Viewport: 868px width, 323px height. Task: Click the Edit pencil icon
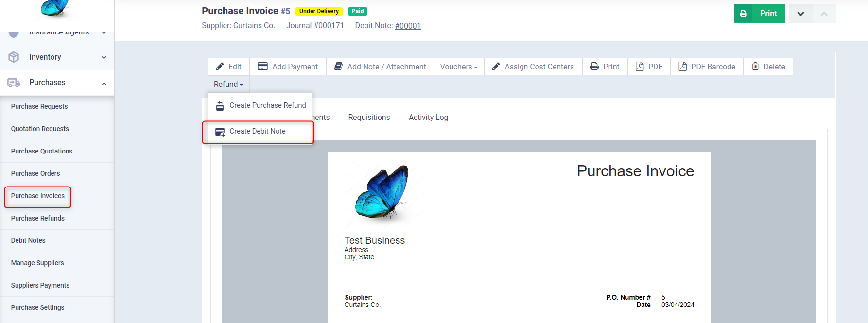tap(220, 67)
